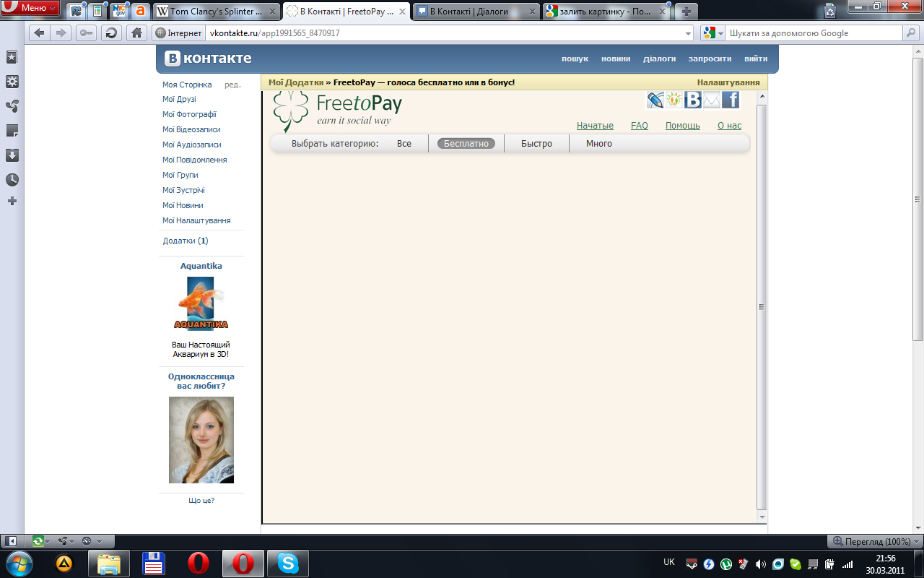Viewport: 924px width, 578px height.
Task: Click the browser forward arrow
Action: (x=61, y=33)
